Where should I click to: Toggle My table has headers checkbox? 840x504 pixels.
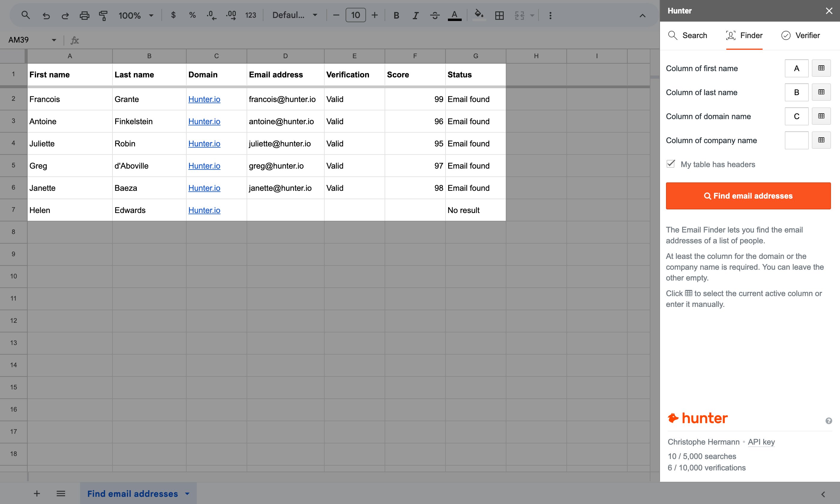point(670,164)
